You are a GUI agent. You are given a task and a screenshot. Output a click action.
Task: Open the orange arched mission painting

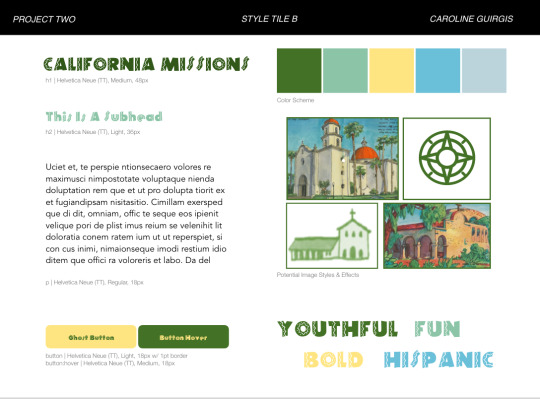tap(437, 236)
